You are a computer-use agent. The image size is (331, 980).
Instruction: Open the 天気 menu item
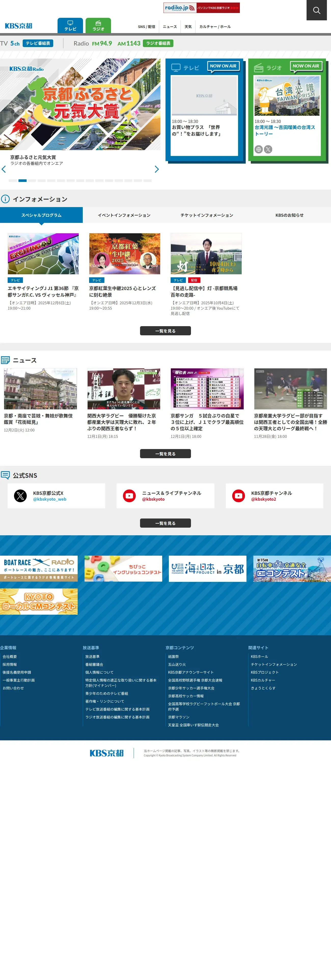[x=188, y=27]
